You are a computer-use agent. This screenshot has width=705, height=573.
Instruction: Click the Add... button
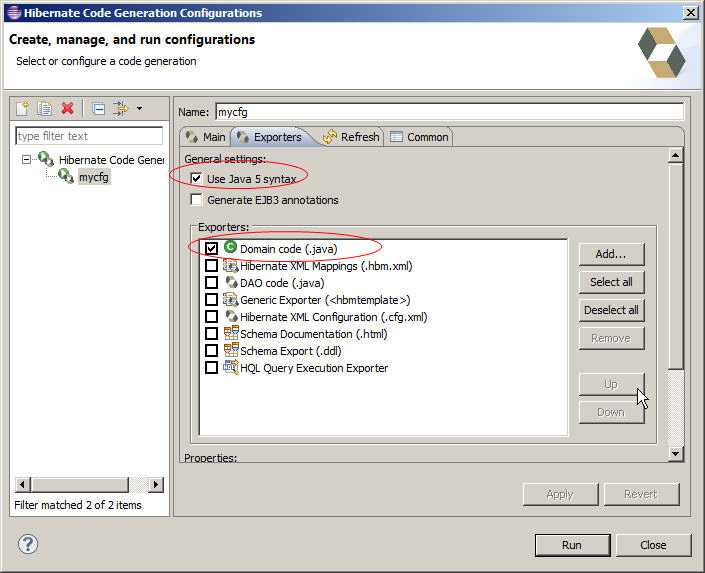pyautogui.click(x=611, y=254)
